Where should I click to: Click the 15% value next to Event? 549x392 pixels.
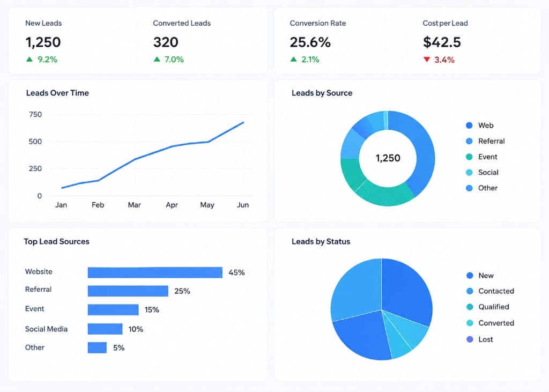pos(152,309)
